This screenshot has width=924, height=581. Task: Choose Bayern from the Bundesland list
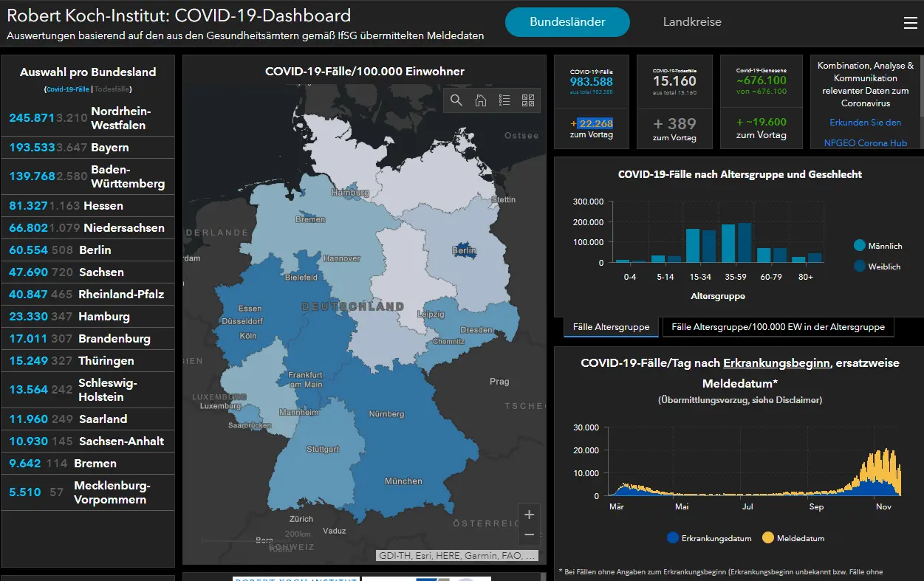87,148
